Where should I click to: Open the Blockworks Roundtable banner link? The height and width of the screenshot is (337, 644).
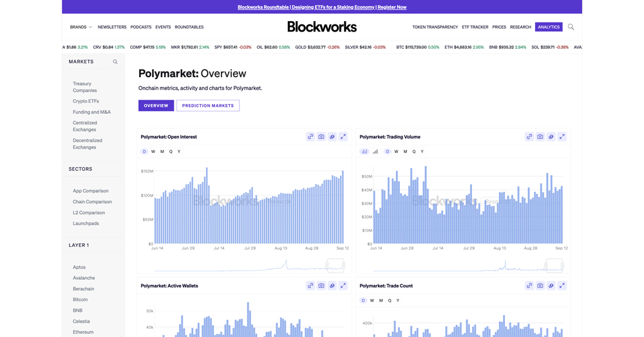[322, 7]
